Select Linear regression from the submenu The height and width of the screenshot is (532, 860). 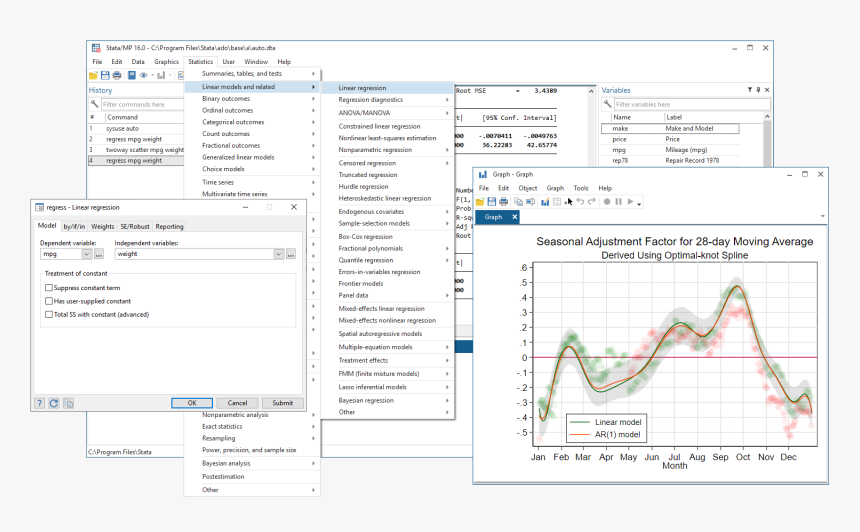(x=362, y=88)
